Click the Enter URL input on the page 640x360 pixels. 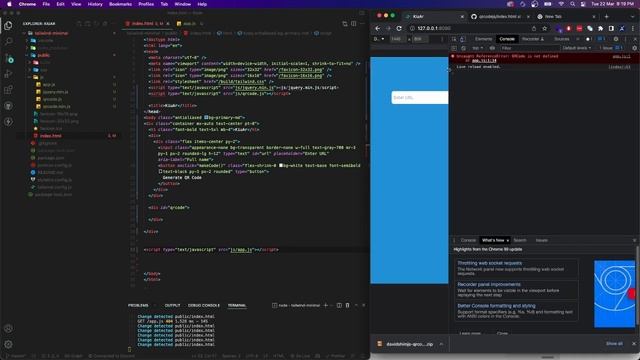coord(420,98)
